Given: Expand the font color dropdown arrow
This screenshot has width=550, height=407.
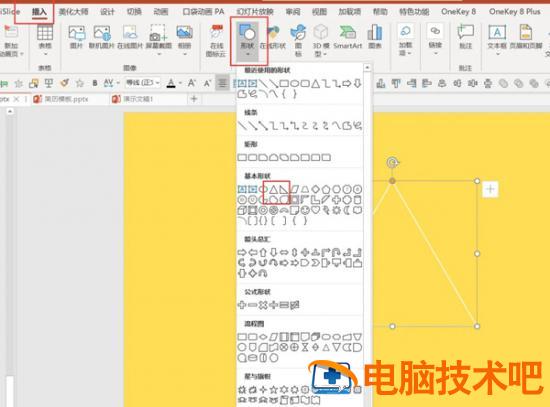Looking at the screenshot, I should (x=180, y=83).
